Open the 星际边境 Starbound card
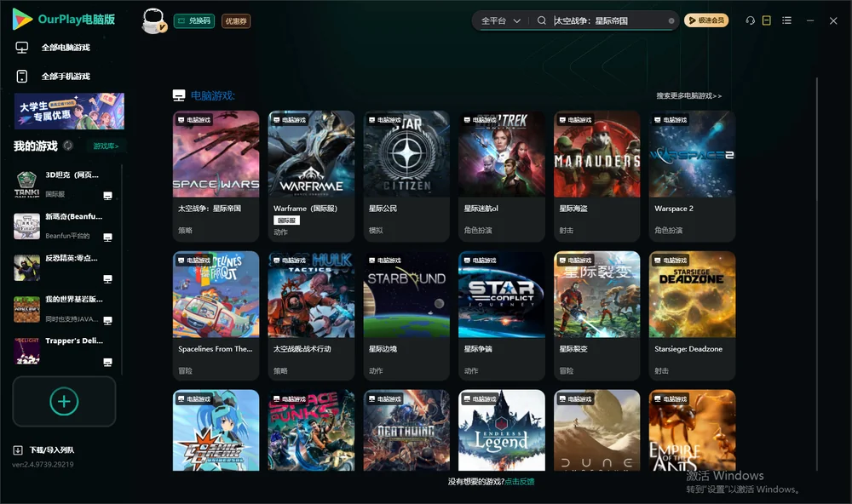The width and height of the screenshot is (852, 504). click(406, 316)
